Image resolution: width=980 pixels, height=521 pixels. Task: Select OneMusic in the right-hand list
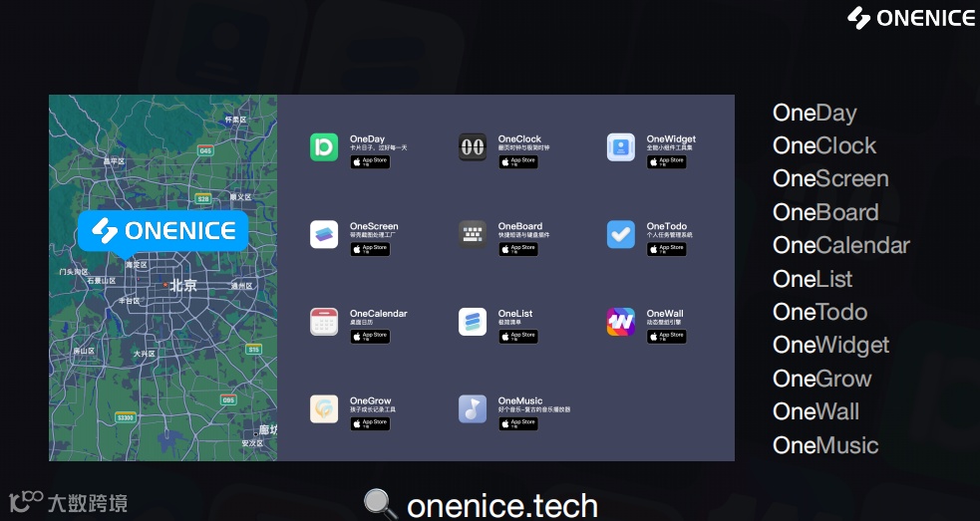pyautogui.click(x=825, y=445)
